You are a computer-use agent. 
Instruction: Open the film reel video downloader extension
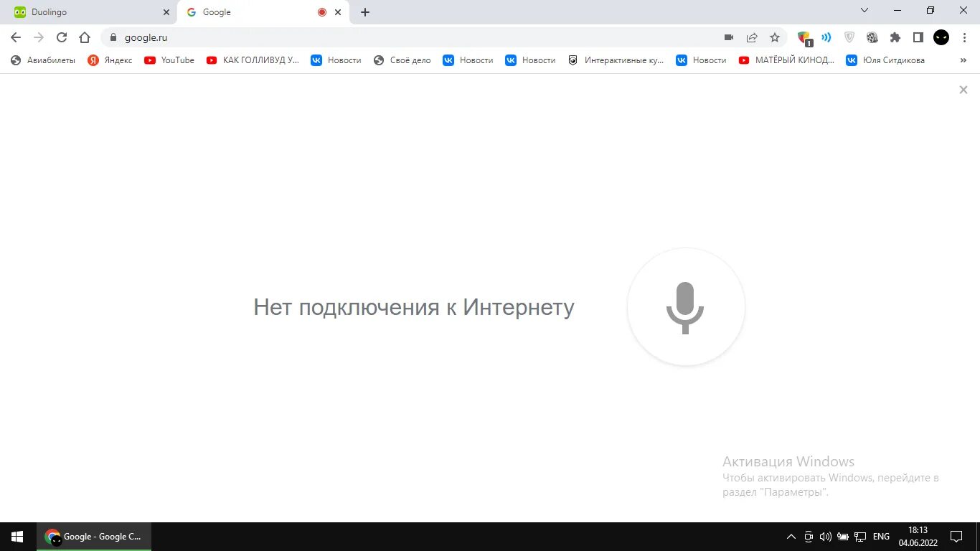(872, 37)
